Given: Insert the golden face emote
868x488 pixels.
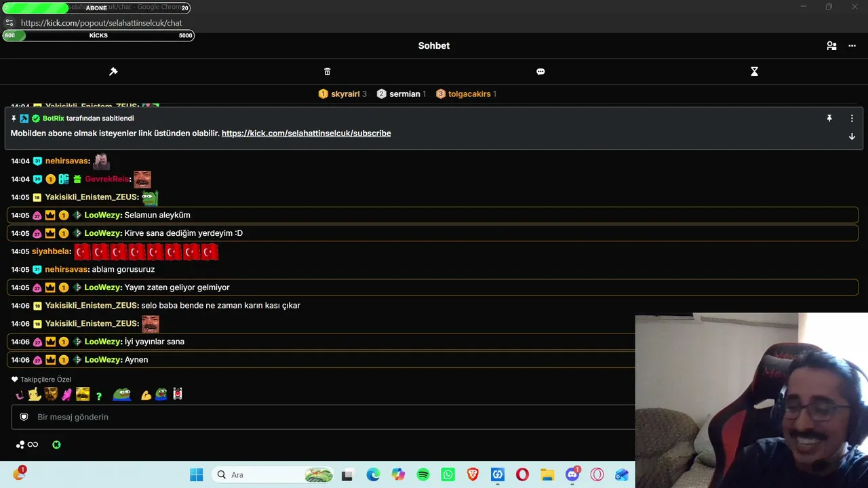Looking at the screenshot, I should pyautogui.click(x=83, y=394).
